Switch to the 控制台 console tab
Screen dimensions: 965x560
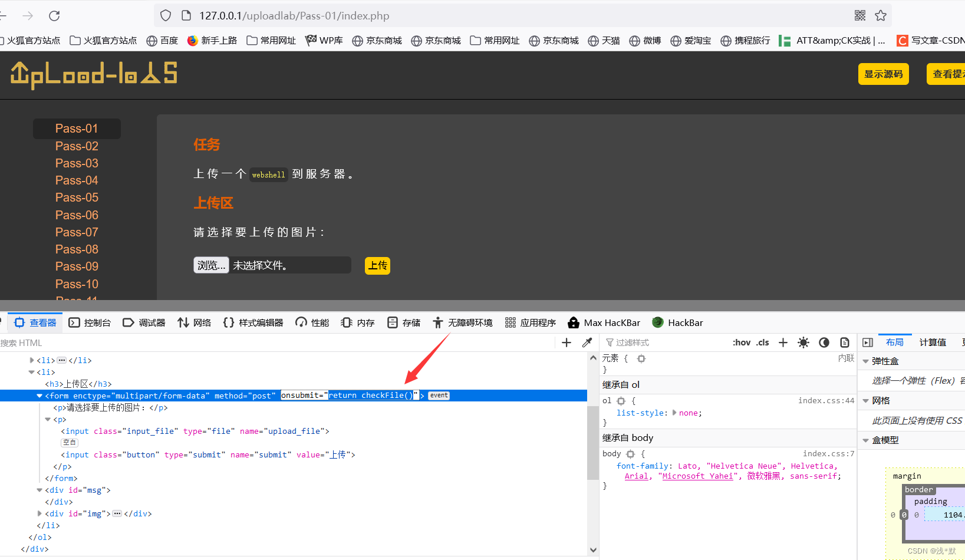(x=90, y=322)
